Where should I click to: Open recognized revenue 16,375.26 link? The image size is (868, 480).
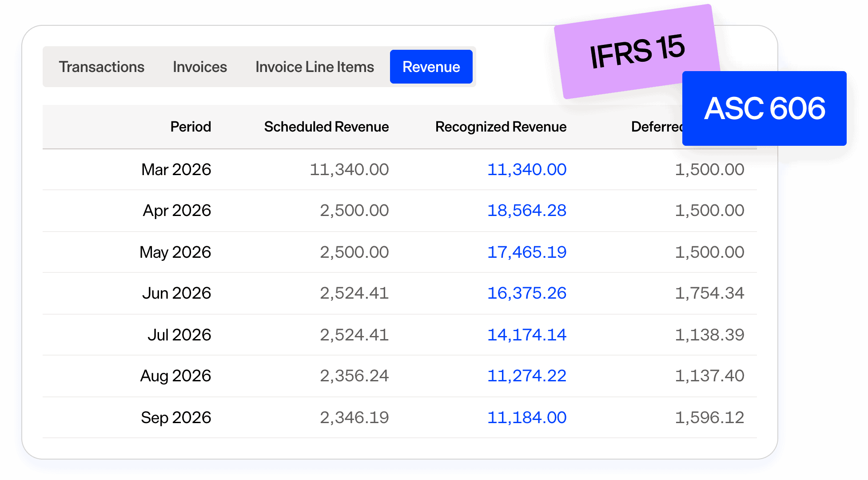point(527,293)
